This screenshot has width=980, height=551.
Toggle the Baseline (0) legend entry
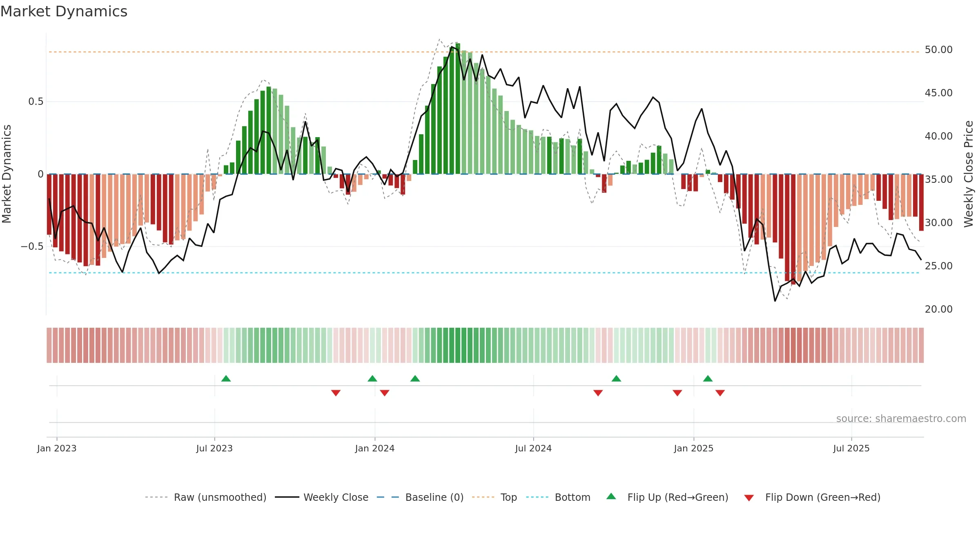click(x=420, y=497)
